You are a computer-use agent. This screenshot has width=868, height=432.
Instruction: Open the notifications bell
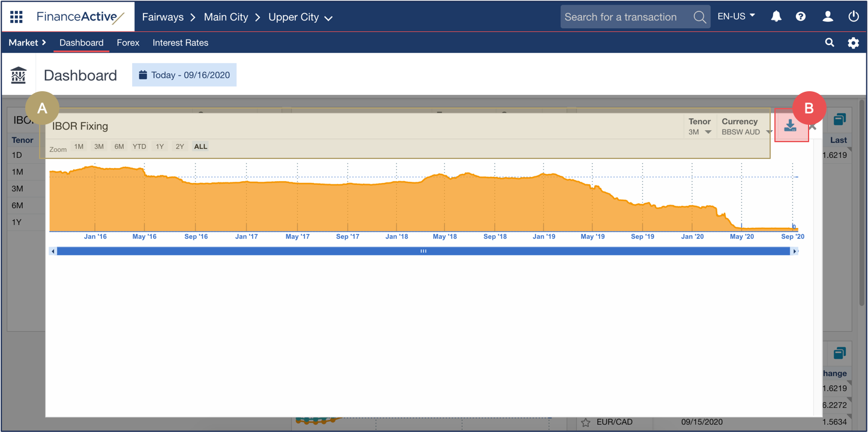coord(776,16)
